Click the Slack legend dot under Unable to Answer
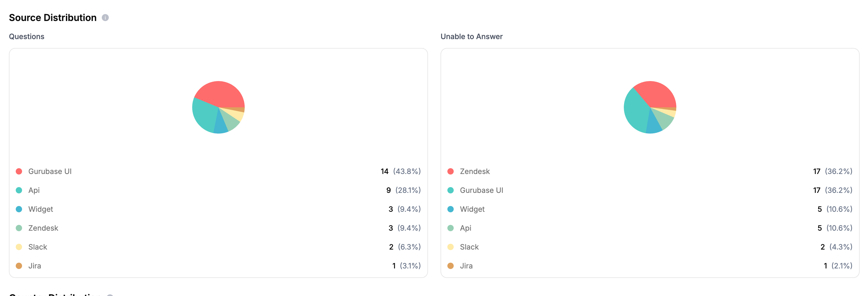Viewport: 868px width, 296px height. coord(451,246)
